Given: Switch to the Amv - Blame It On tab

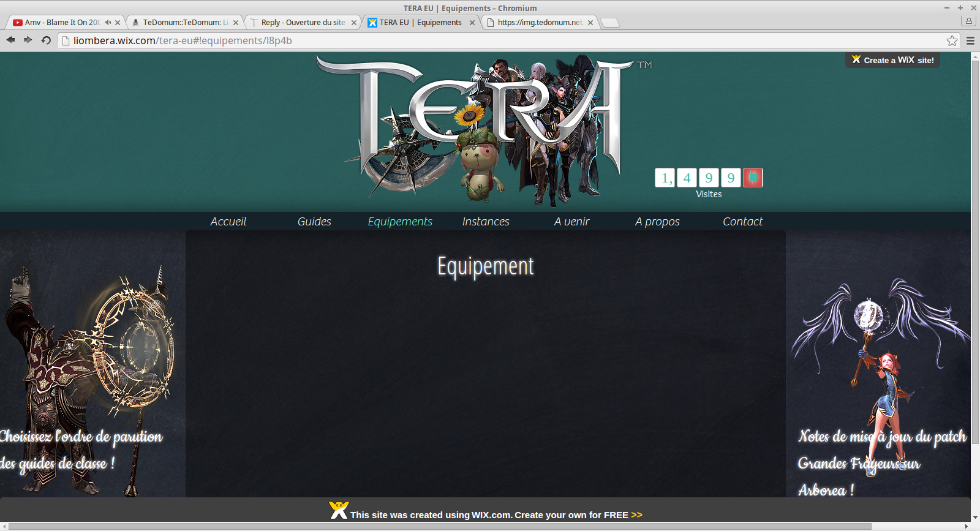Looking at the screenshot, I should click(x=61, y=23).
